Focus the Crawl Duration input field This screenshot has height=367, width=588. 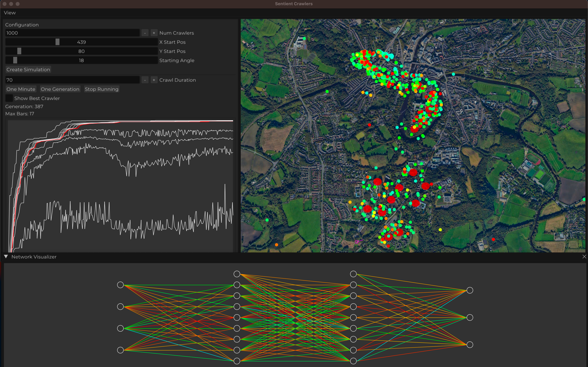(x=72, y=80)
